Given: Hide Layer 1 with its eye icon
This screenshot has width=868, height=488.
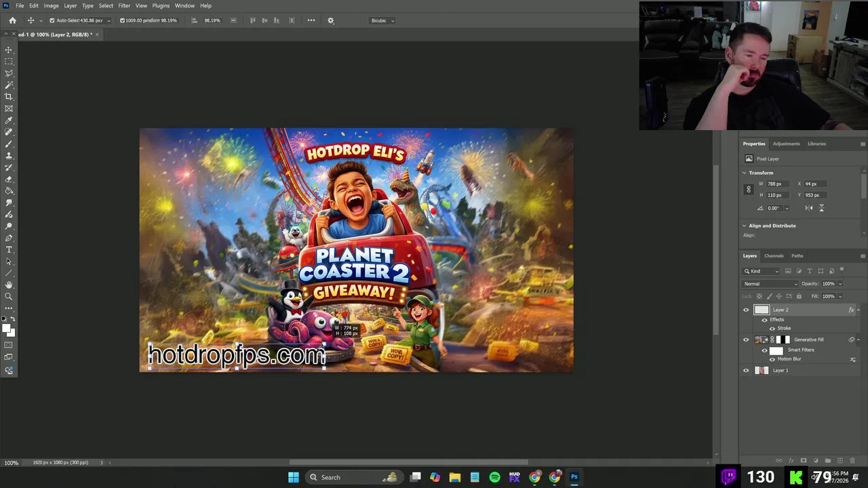Looking at the screenshot, I should tap(746, 371).
